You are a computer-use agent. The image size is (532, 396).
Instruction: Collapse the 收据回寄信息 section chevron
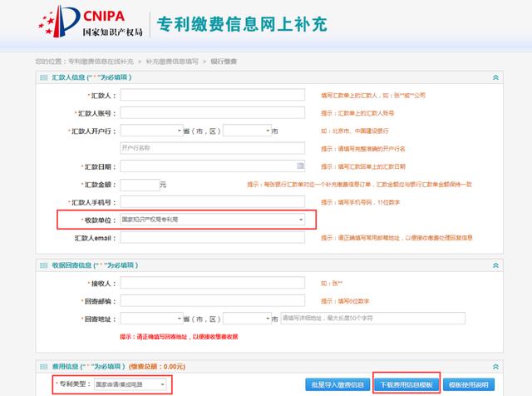495,265
